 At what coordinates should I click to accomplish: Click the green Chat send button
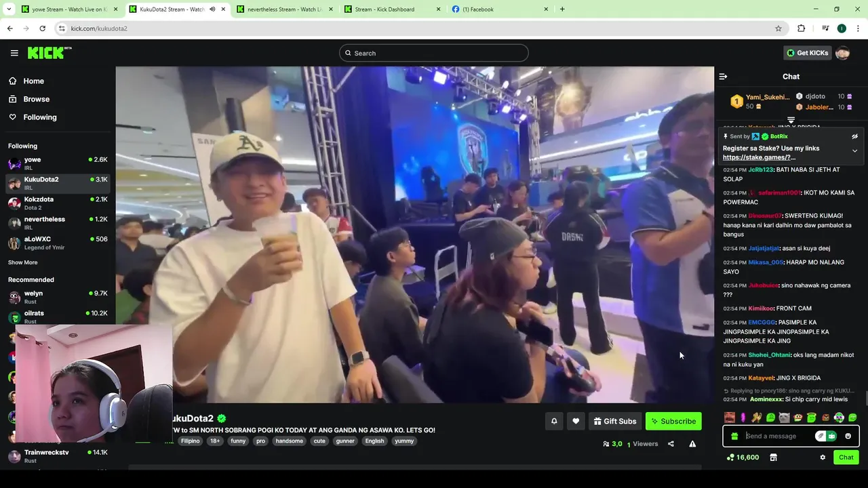[x=846, y=457]
